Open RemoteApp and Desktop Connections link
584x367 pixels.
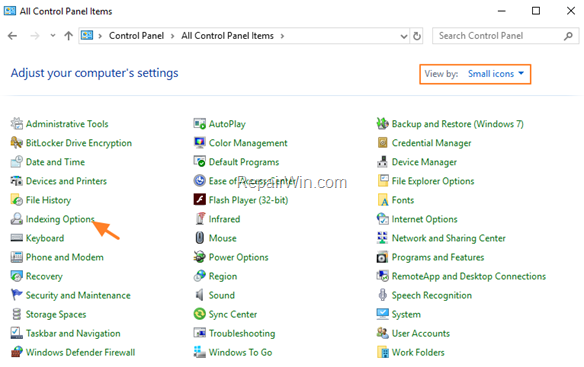469,276
